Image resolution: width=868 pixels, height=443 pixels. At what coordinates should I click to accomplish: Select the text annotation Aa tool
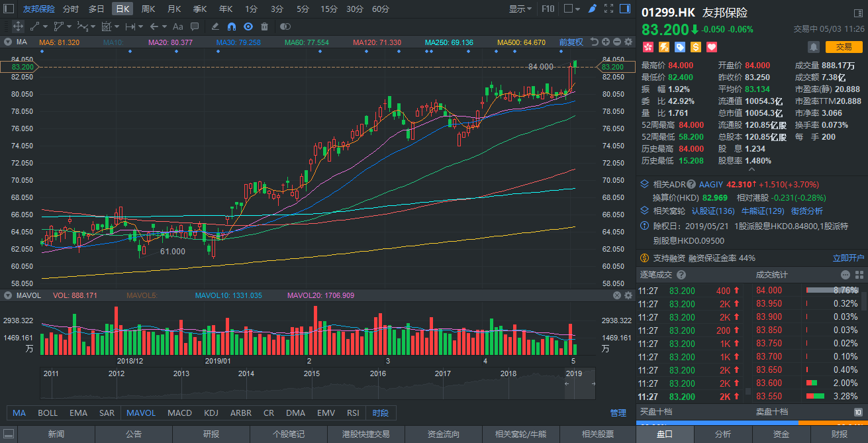coord(177,26)
